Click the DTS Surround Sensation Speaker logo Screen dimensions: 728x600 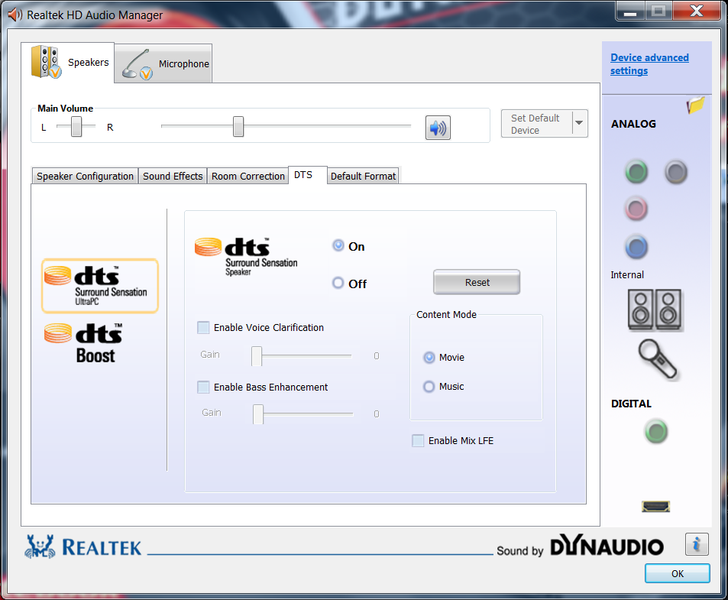pos(246,257)
